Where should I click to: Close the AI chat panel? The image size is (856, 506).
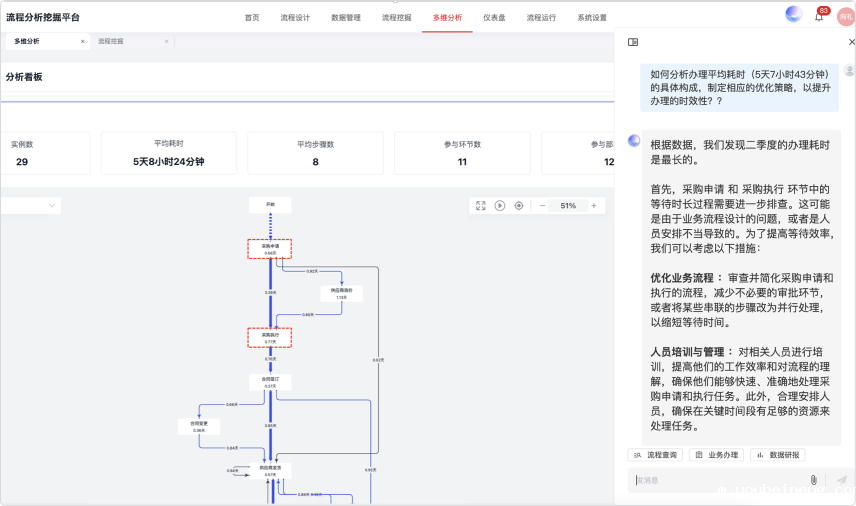point(851,42)
